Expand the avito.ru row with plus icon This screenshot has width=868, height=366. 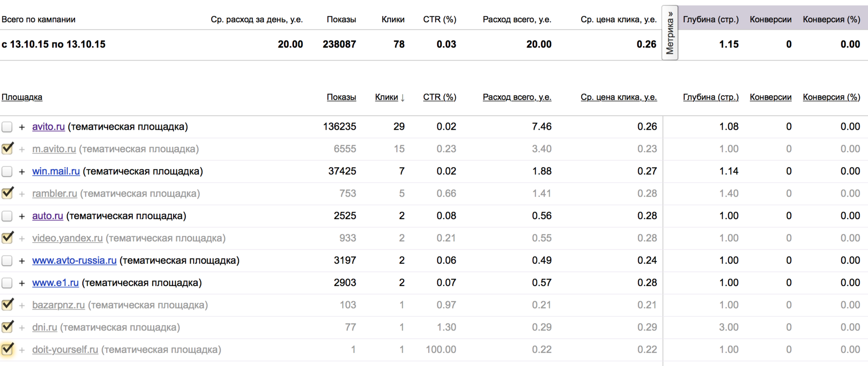click(22, 127)
